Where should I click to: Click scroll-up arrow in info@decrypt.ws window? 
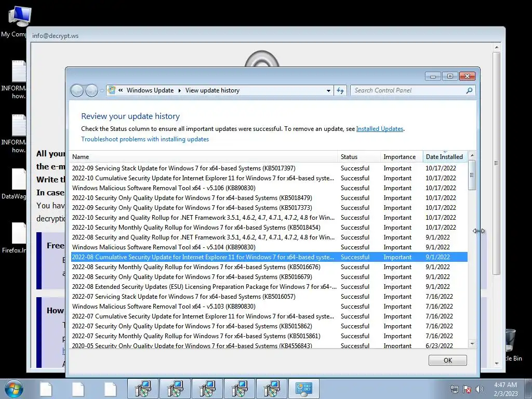point(496,47)
